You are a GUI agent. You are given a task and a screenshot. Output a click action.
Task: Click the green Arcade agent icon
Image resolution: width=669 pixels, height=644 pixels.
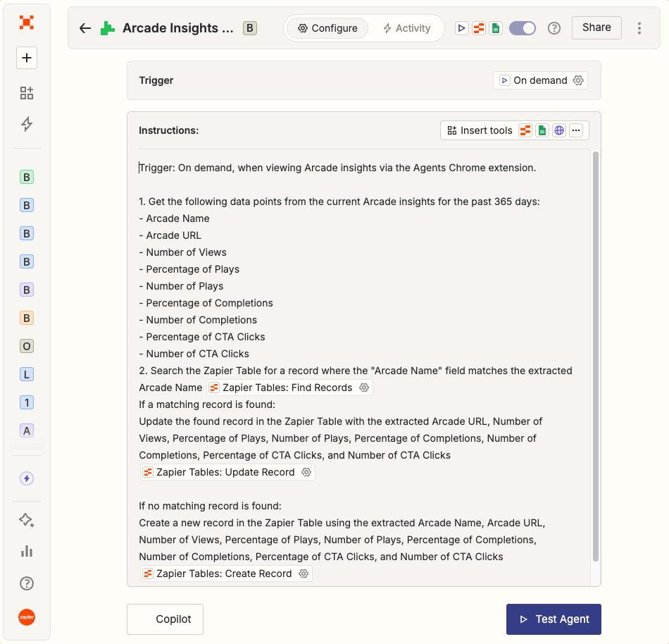click(x=108, y=28)
